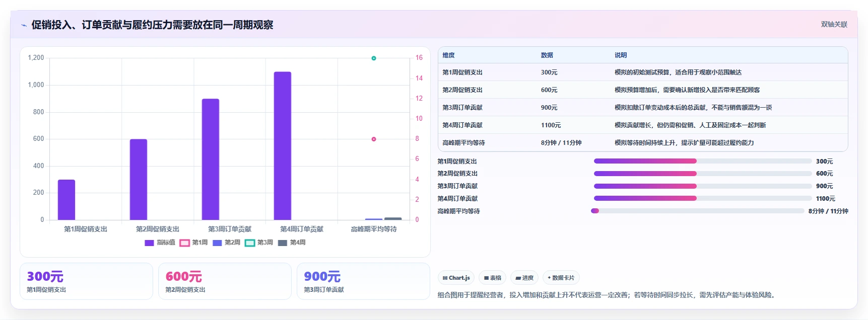This screenshot has width=868, height=320.
Task: Click the 第3周订单贡献 progress bar
Action: pyautogui.click(x=703, y=186)
